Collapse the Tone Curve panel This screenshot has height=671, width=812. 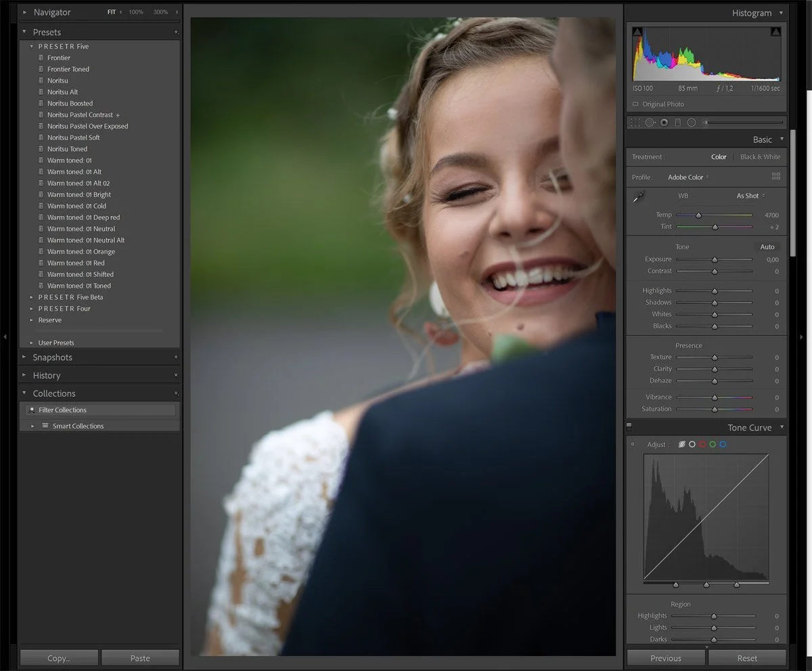coord(782,428)
